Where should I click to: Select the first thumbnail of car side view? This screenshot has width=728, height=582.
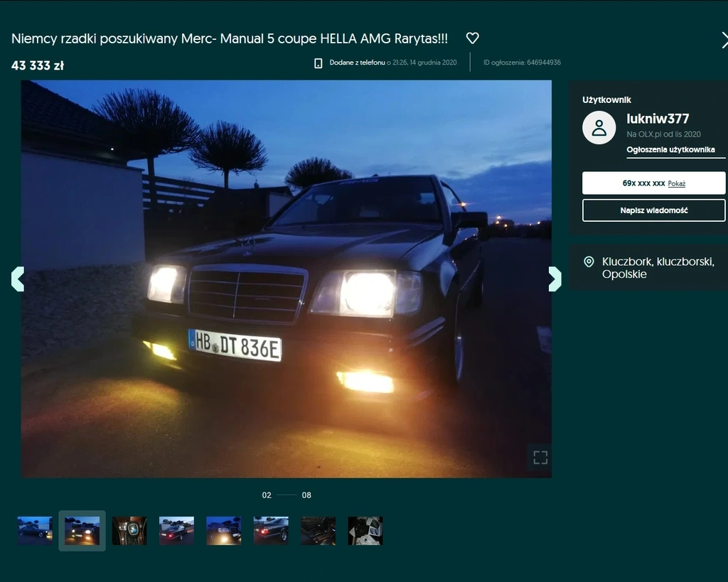point(35,531)
